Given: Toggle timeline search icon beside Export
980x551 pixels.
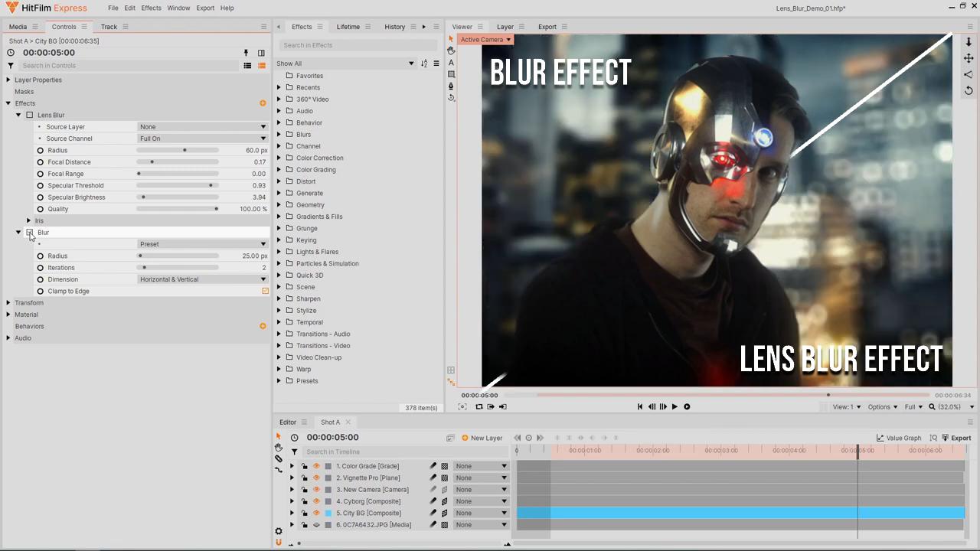Looking at the screenshot, I should (933, 438).
